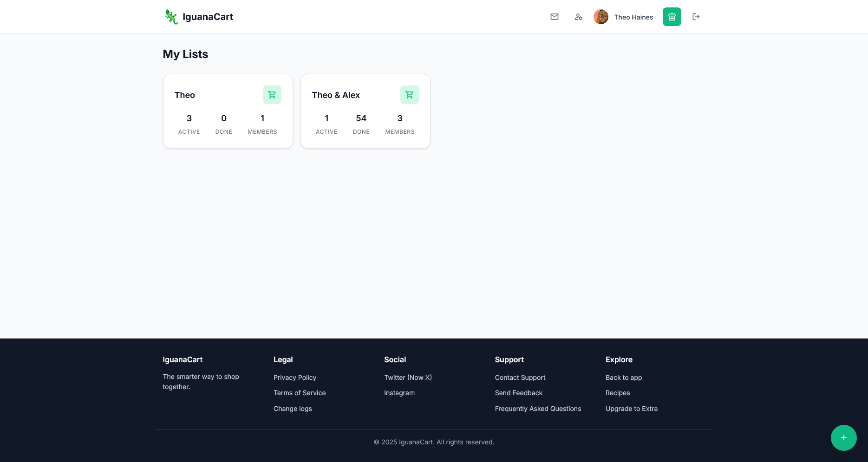
Task: Open Frequently Asked Questions
Action: (537, 409)
